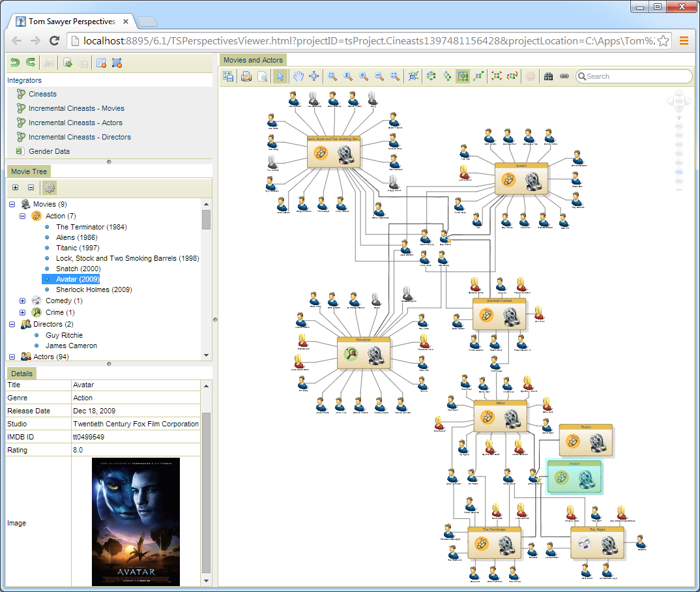Screen dimensions: 700x592
Task: Click the navigation pan control on canvas
Action: pos(678,101)
